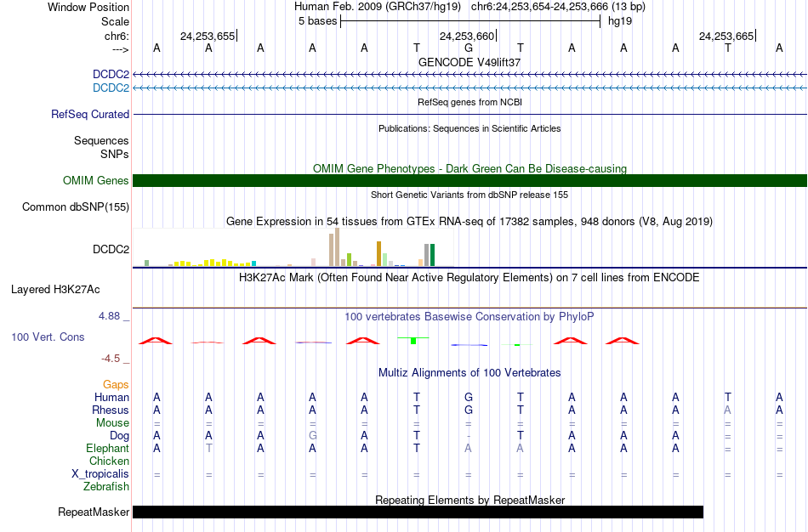808x532 pixels.
Task: Click the X_tropicalis species row label
Action: click(100, 474)
